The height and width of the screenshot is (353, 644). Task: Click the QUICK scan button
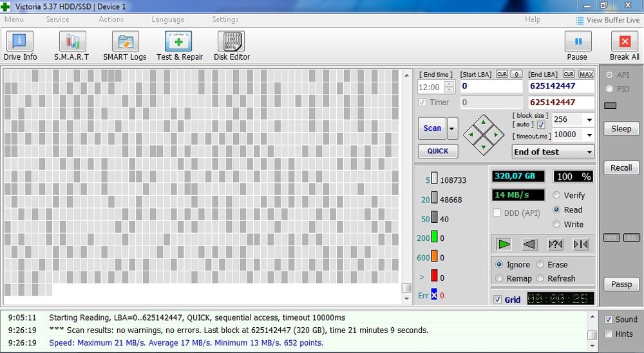pyautogui.click(x=438, y=151)
